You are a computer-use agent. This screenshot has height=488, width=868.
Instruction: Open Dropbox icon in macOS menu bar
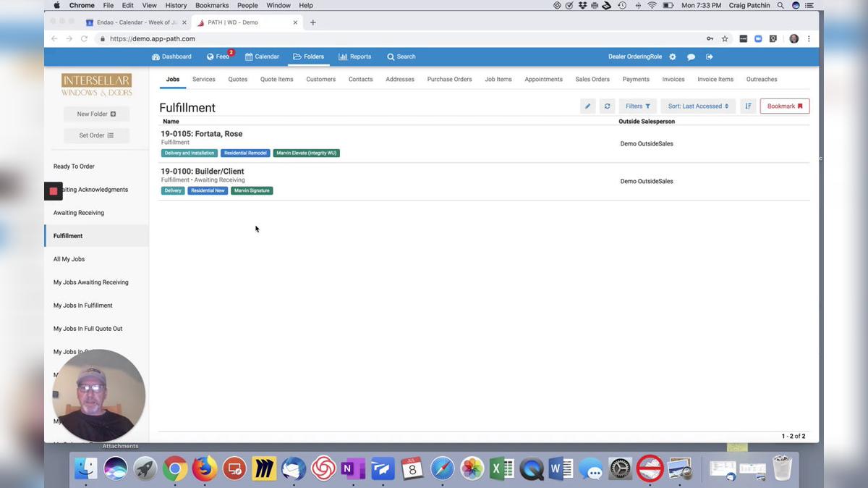point(582,5)
